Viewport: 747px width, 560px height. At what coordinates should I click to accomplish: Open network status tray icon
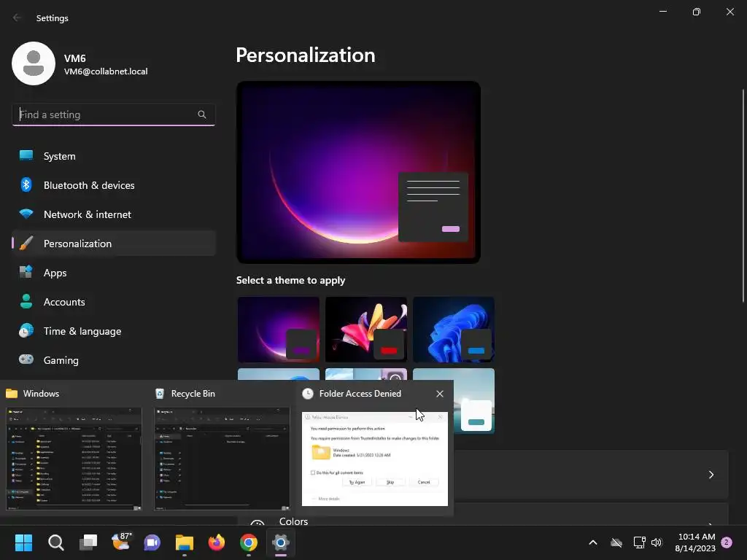point(639,542)
